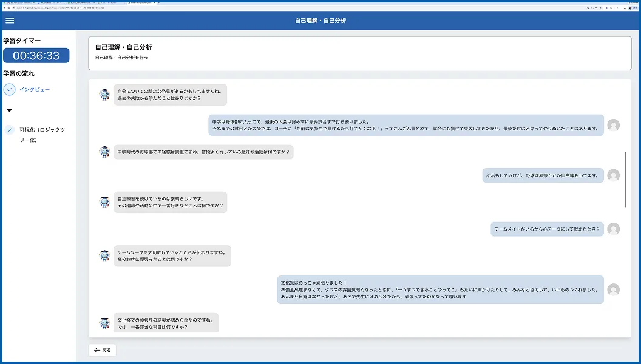Toggle the インタビュー step checkmark circle
The image size is (641, 364).
coord(9,89)
